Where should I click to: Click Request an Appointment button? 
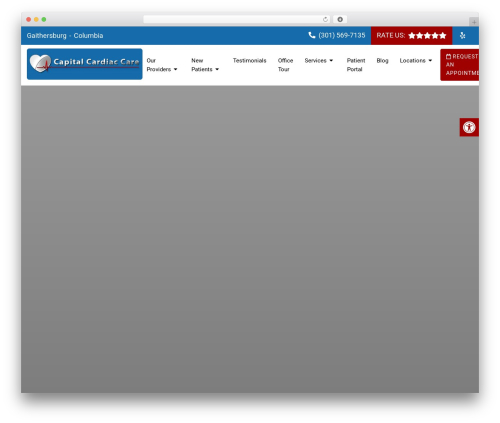click(x=460, y=65)
